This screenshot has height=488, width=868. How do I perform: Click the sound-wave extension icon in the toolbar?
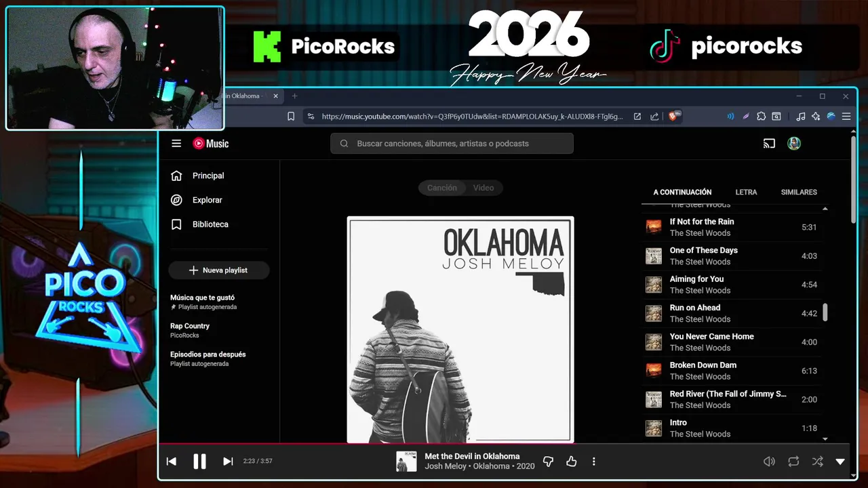[730, 117]
